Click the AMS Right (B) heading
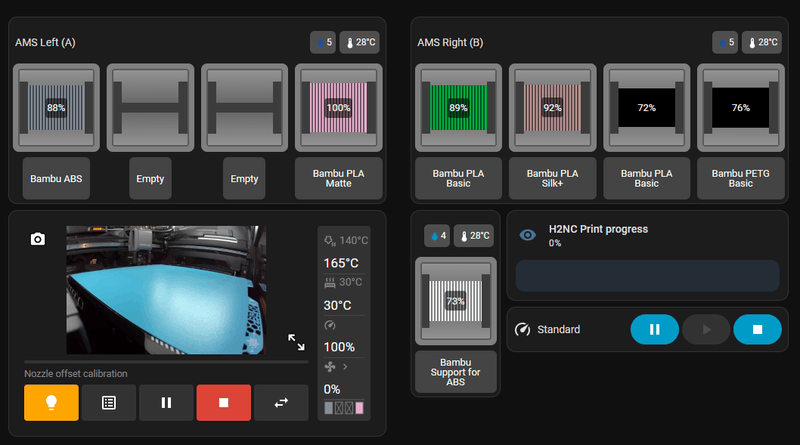This screenshot has height=445, width=800. pyautogui.click(x=450, y=42)
